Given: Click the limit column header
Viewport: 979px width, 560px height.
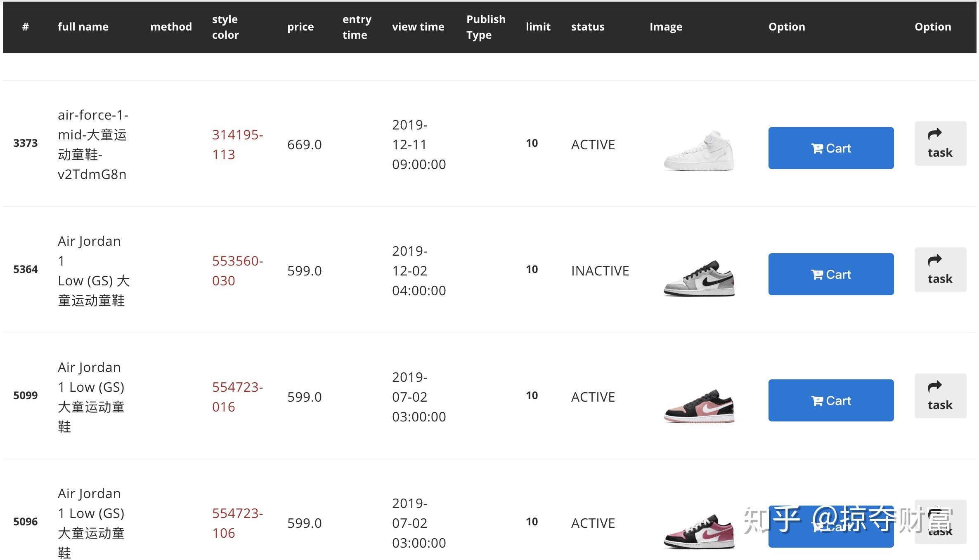Looking at the screenshot, I should (538, 27).
